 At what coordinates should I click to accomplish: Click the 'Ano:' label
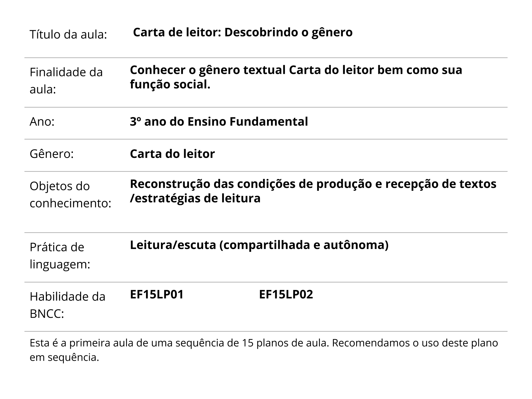pyautogui.click(x=42, y=122)
